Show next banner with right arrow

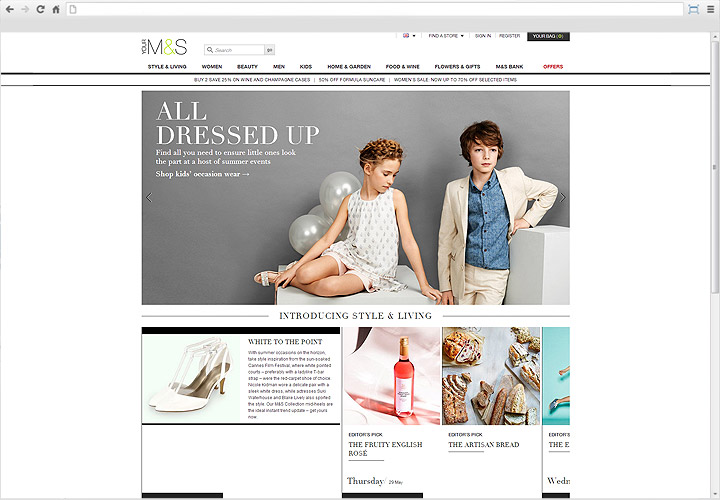coord(562,197)
